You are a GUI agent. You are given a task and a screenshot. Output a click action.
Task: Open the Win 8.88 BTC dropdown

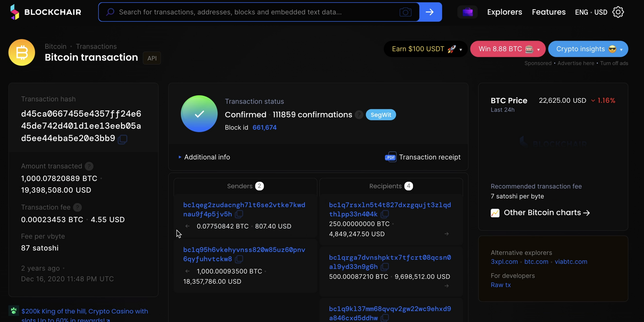[508, 49]
